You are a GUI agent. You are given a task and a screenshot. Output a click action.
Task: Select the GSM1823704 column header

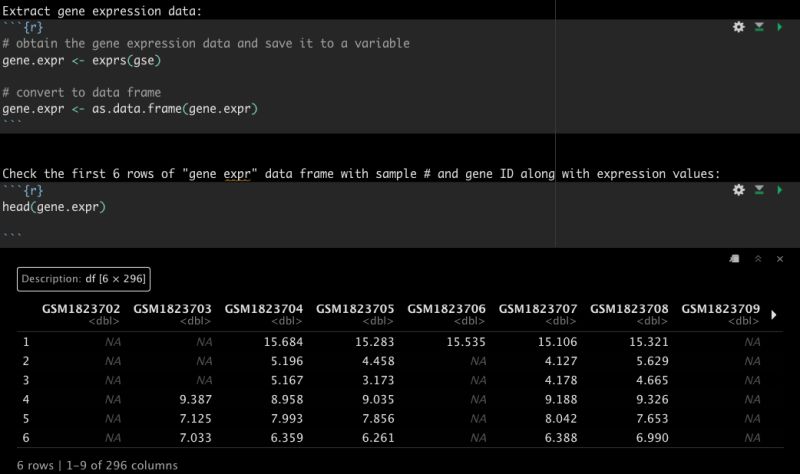click(x=263, y=309)
